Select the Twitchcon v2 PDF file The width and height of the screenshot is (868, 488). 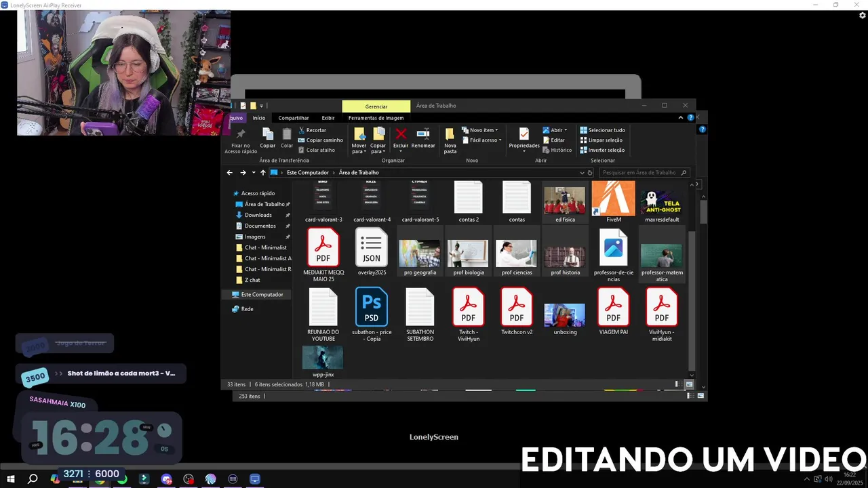[517, 311]
